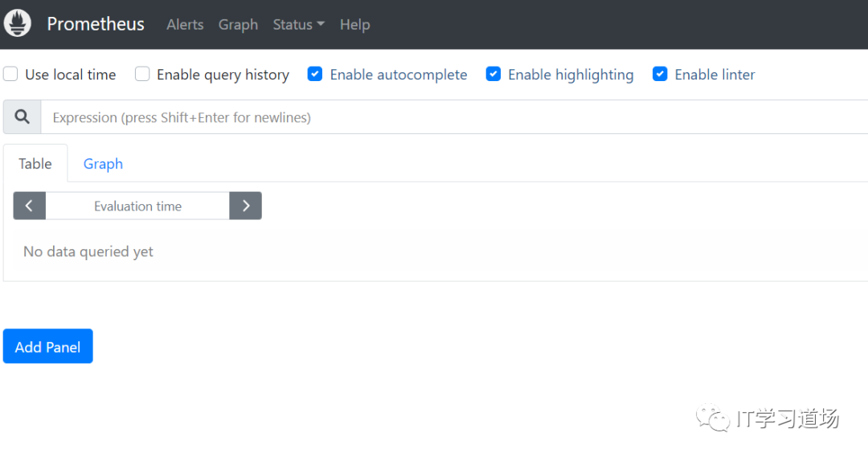The image size is (868, 457).
Task: Select Graph in the top navigation bar
Action: tap(238, 25)
